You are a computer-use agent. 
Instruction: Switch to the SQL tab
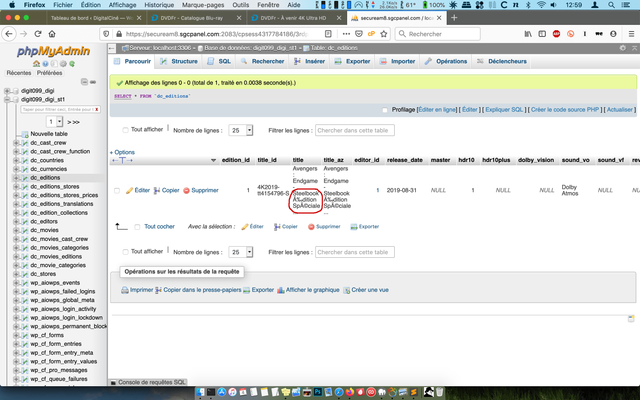pyautogui.click(x=219, y=61)
